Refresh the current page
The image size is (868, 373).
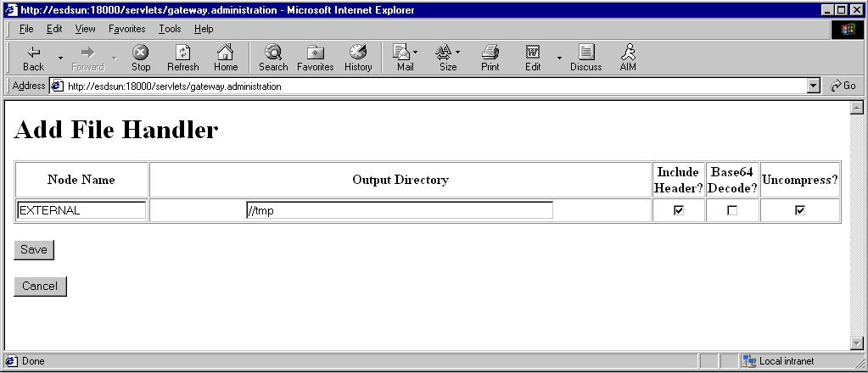tap(182, 58)
